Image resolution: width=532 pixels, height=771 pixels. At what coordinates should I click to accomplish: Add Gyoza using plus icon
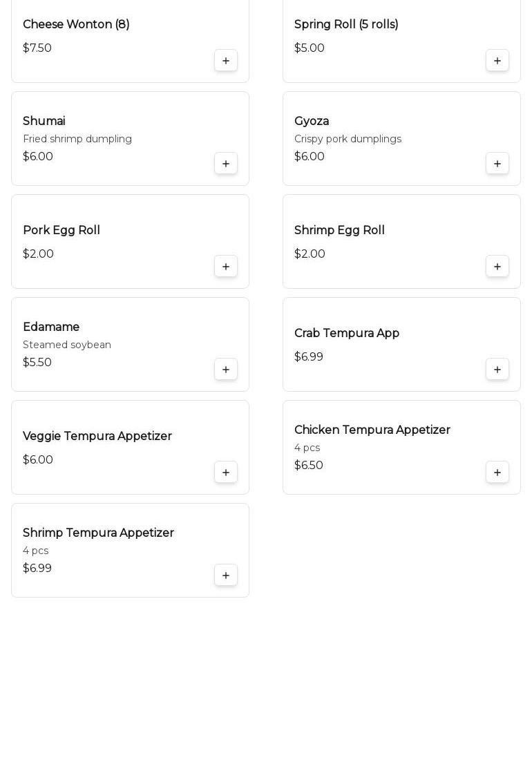click(497, 164)
